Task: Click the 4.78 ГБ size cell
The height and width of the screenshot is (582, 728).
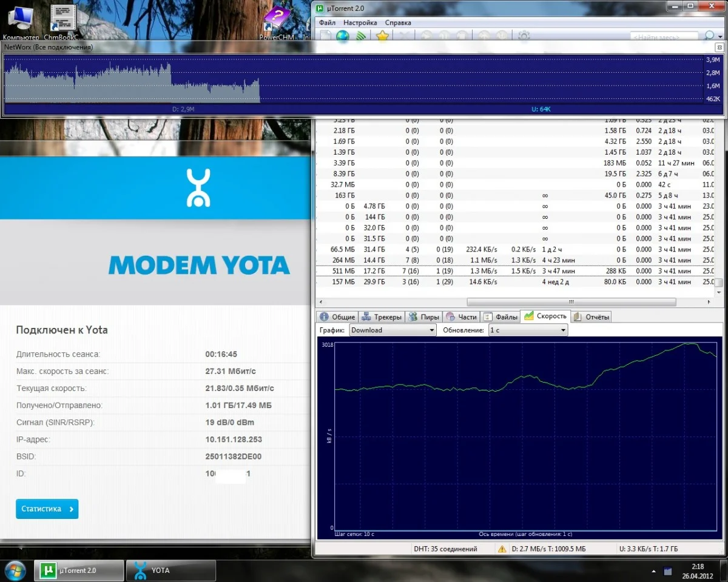Action: click(x=374, y=206)
